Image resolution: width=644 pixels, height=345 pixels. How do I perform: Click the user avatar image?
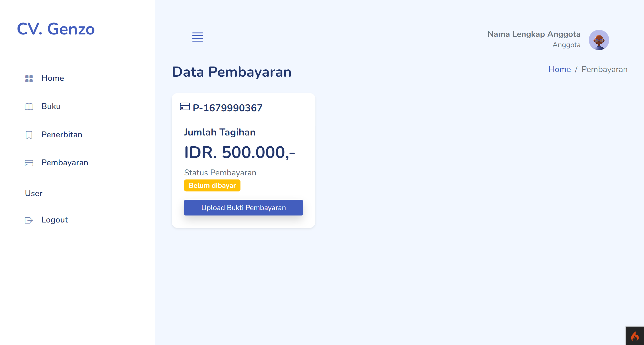point(599,40)
